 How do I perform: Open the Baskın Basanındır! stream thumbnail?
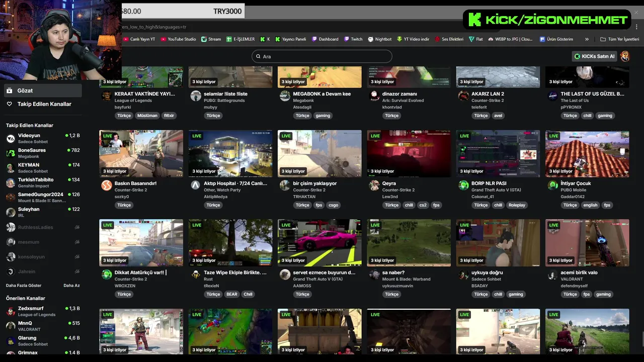[141, 153]
